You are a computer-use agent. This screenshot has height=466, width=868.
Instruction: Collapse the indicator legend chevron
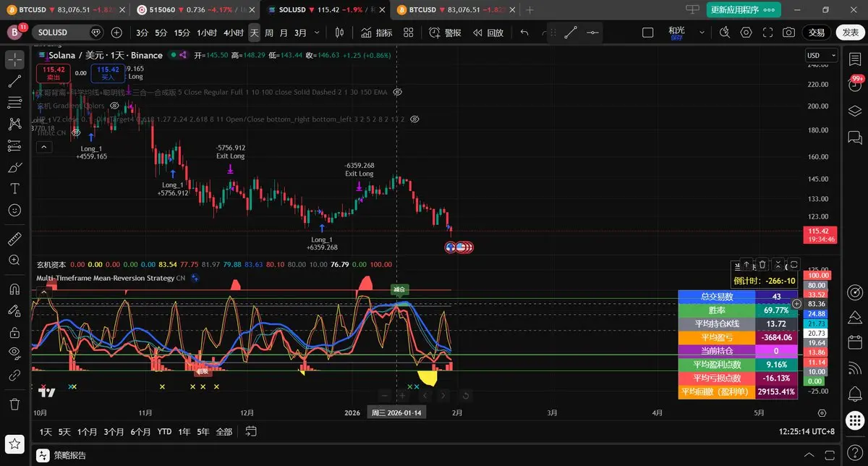click(43, 146)
